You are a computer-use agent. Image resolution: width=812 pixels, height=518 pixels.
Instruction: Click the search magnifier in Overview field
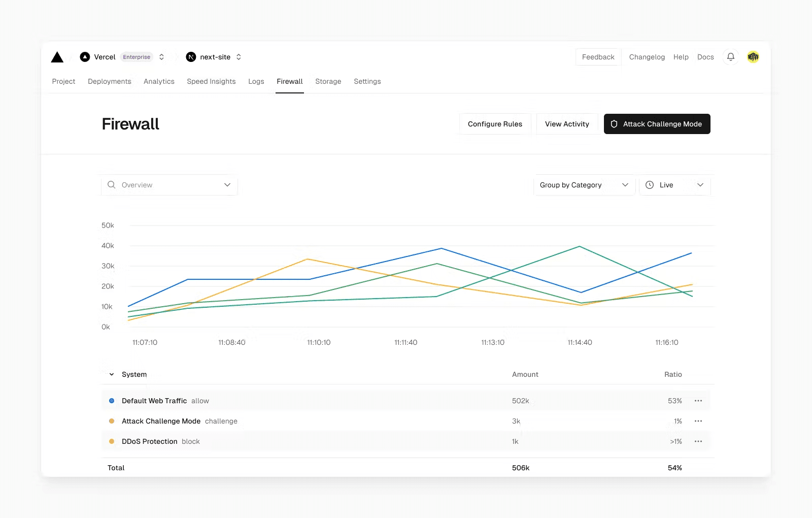(112, 185)
